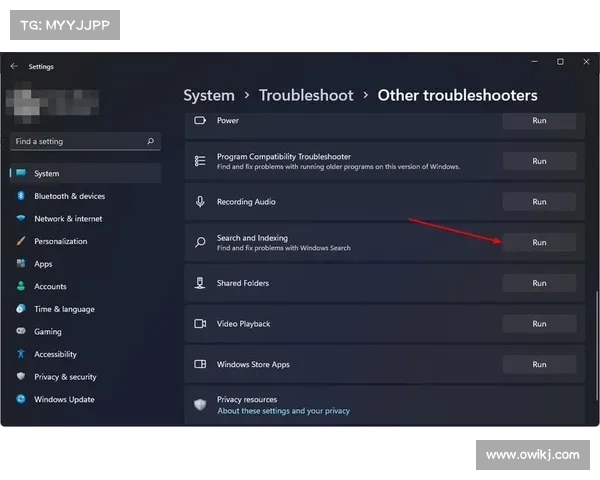Run the Video Playback troubleshooter
This screenshot has height=480, width=600.
[x=539, y=324]
